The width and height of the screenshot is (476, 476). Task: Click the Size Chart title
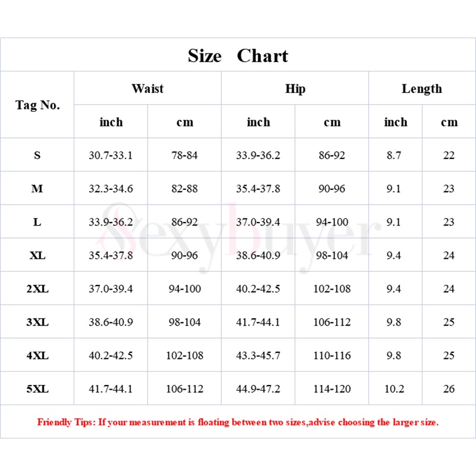(238, 56)
